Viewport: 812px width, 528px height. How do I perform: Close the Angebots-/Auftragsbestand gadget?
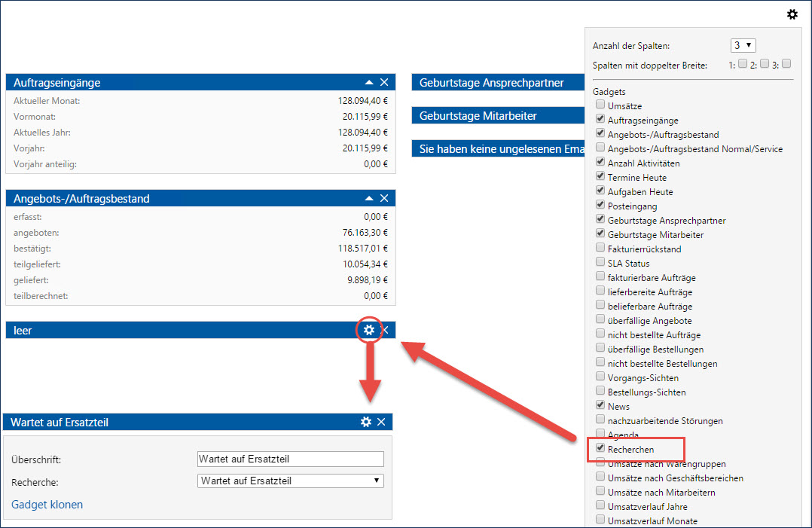point(384,199)
